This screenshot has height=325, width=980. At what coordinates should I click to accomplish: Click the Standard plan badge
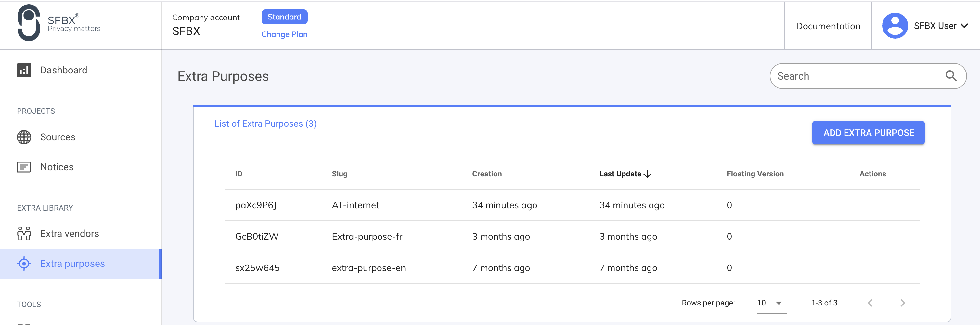[284, 17]
